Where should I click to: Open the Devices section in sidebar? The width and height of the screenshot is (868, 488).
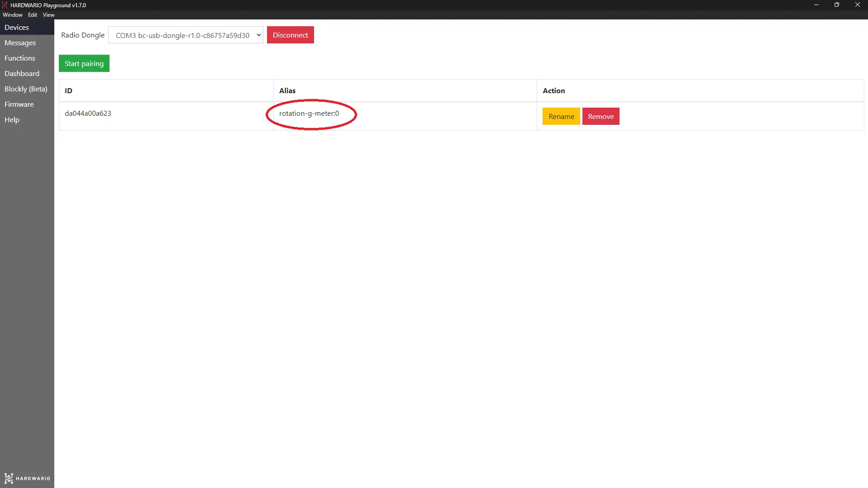coord(27,27)
